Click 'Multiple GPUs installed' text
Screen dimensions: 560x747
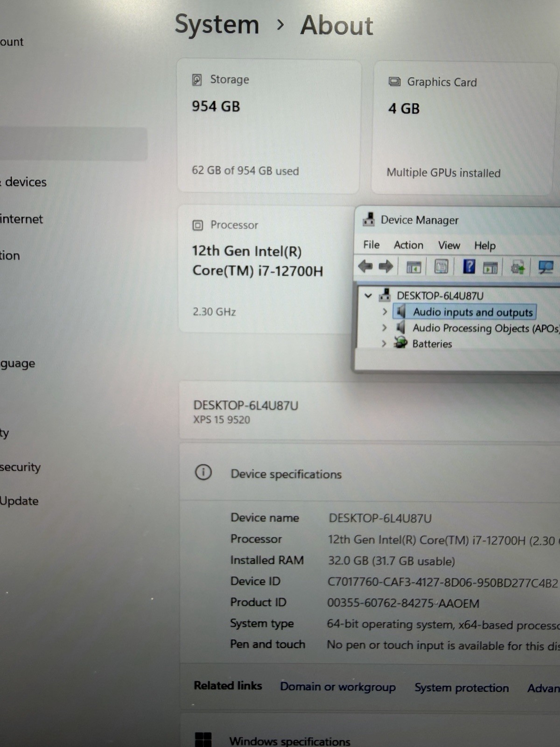pyautogui.click(x=443, y=173)
